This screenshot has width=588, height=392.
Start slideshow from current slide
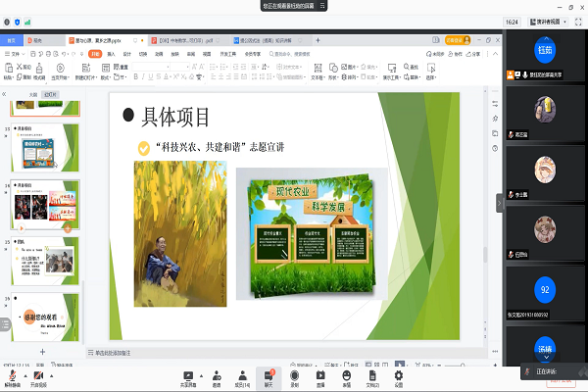point(61,72)
